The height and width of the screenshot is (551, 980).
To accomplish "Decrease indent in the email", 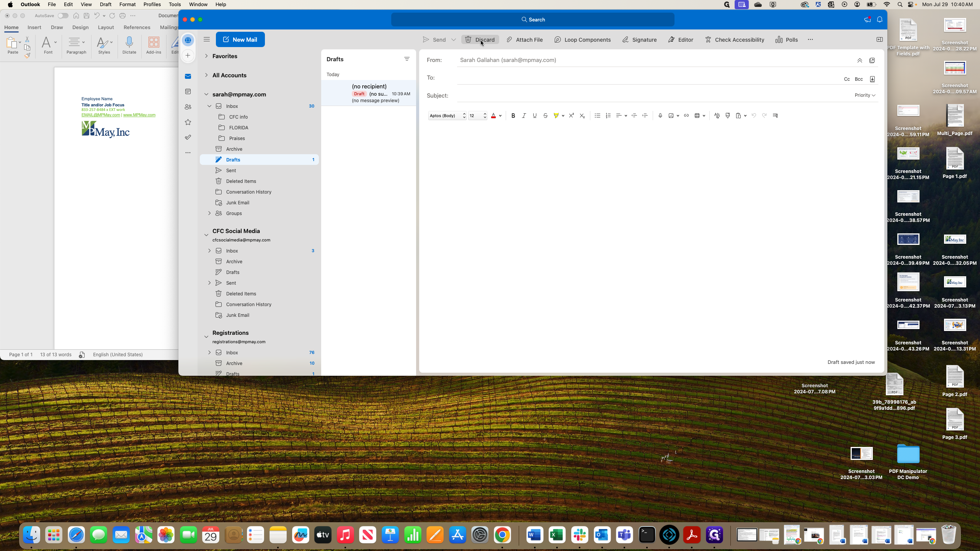I will click(x=634, y=116).
